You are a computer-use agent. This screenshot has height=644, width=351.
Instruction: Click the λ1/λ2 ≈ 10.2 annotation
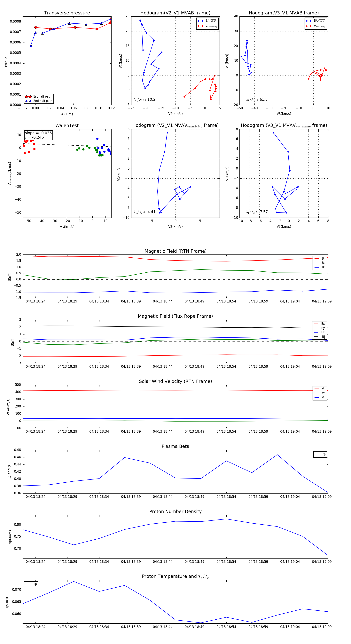point(144,100)
